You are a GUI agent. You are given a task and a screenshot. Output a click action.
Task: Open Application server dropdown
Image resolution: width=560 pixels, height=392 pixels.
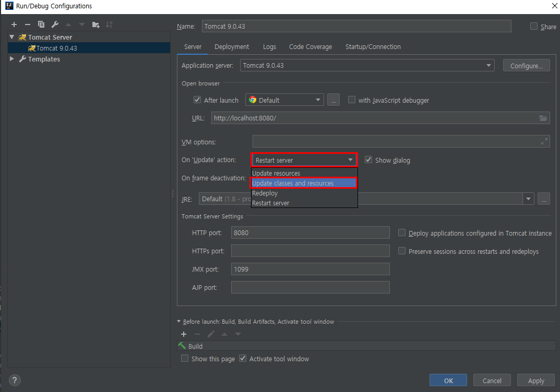point(367,65)
